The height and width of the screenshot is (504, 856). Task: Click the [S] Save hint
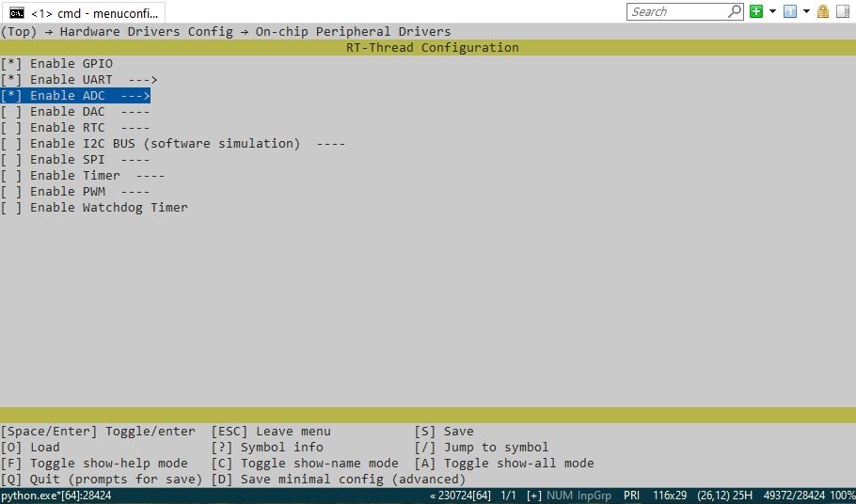444,432
